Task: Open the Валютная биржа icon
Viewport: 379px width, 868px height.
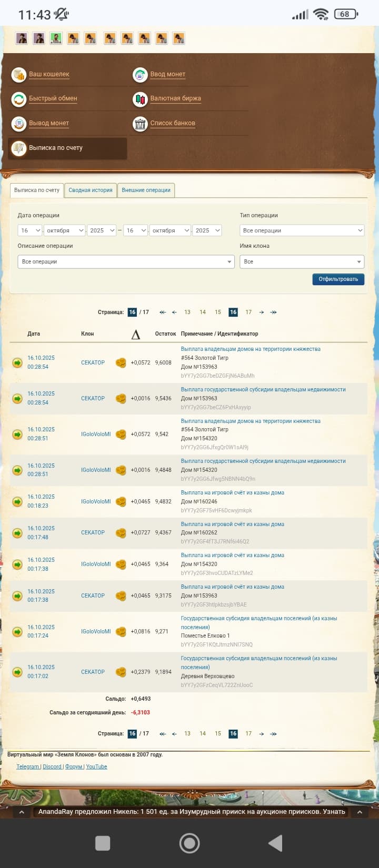Action: tap(140, 99)
